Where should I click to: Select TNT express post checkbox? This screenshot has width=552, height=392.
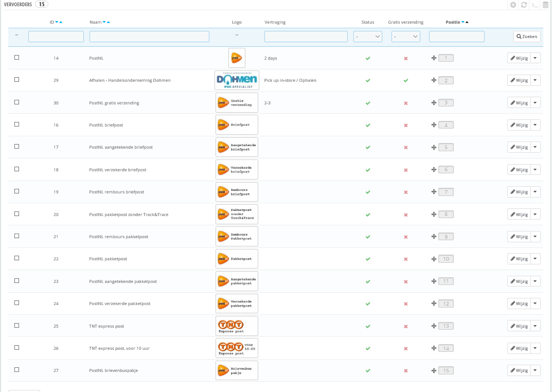tap(16, 326)
